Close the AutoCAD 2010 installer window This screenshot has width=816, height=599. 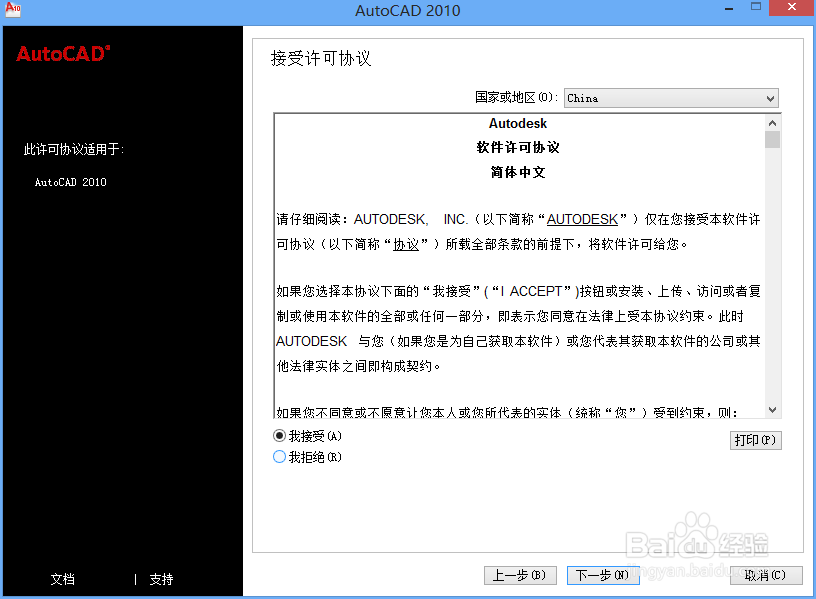(x=792, y=7)
